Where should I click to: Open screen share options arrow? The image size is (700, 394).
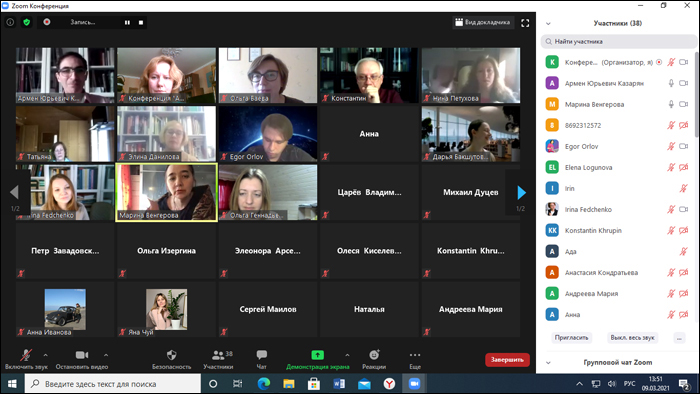pyautogui.click(x=347, y=355)
